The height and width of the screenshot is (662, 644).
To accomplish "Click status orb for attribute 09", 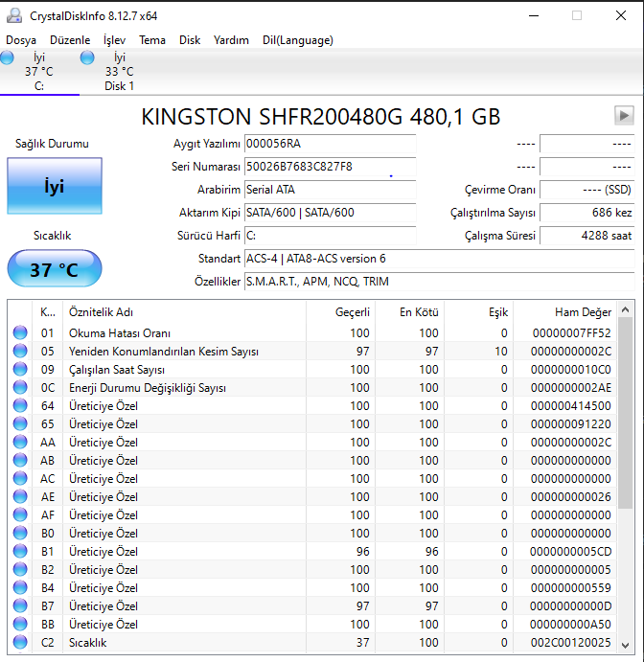I will (x=20, y=369).
